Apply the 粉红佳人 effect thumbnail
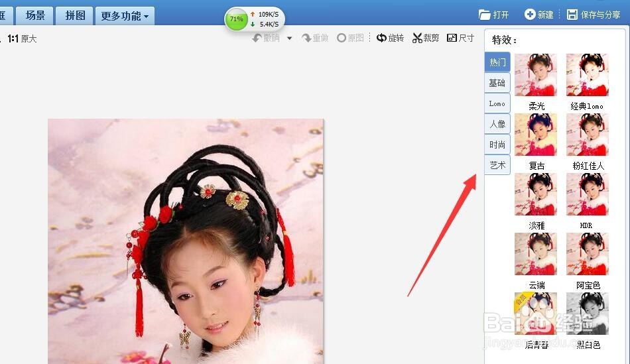Screen dimensions: 630x364 [588, 135]
